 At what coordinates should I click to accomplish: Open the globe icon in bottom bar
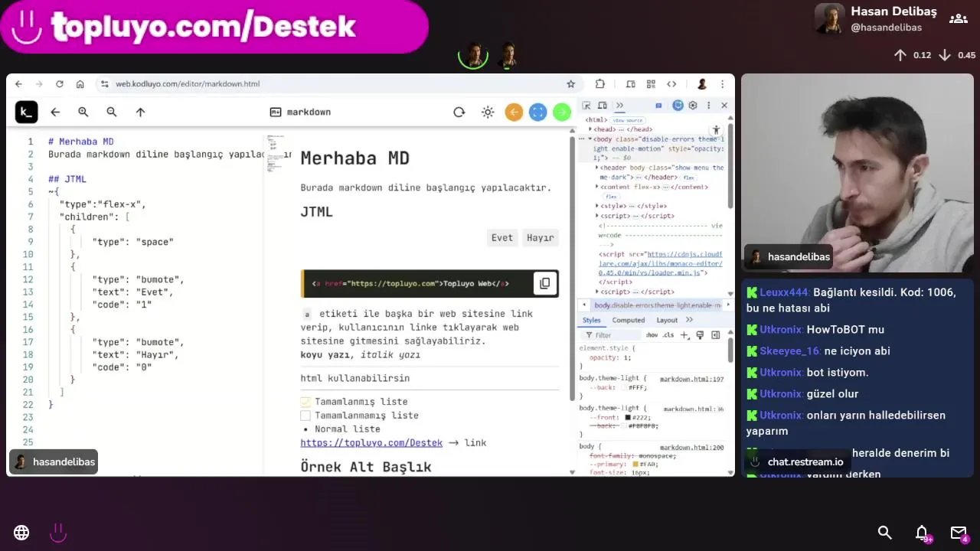21,533
